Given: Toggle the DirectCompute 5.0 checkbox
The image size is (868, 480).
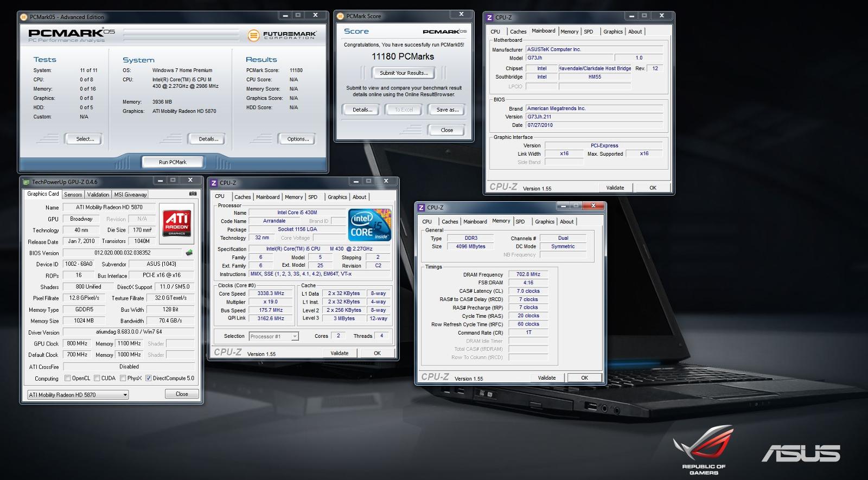Looking at the screenshot, I should pyautogui.click(x=149, y=378).
